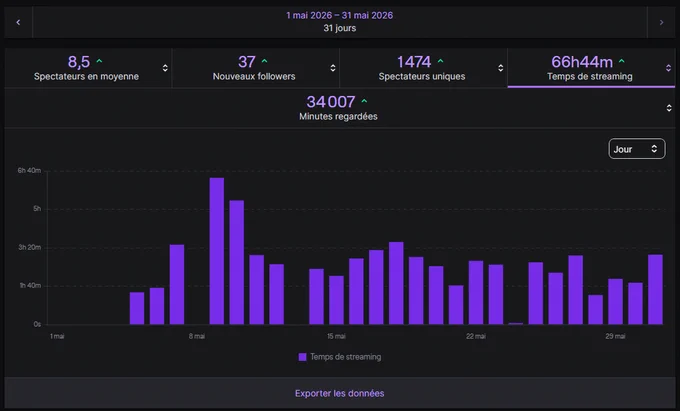The height and width of the screenshot is (411, 680).
Task: Select the Minutes regardées metric
Action: [340, 108]
